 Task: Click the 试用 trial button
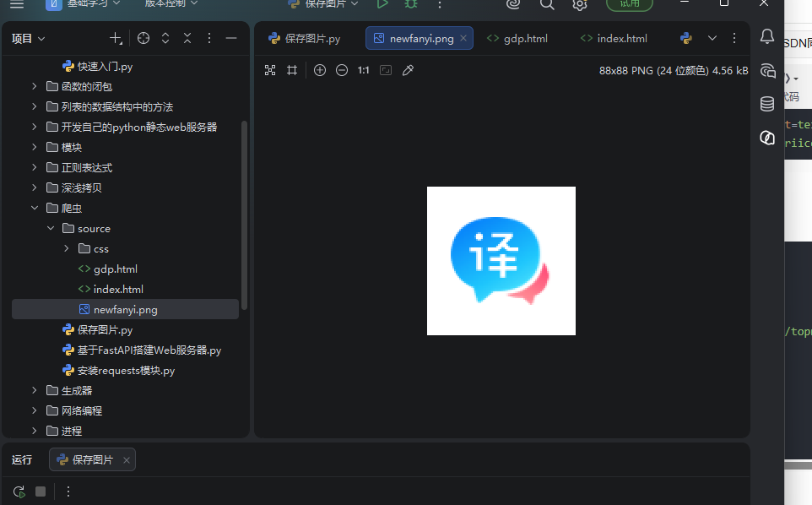629,4
